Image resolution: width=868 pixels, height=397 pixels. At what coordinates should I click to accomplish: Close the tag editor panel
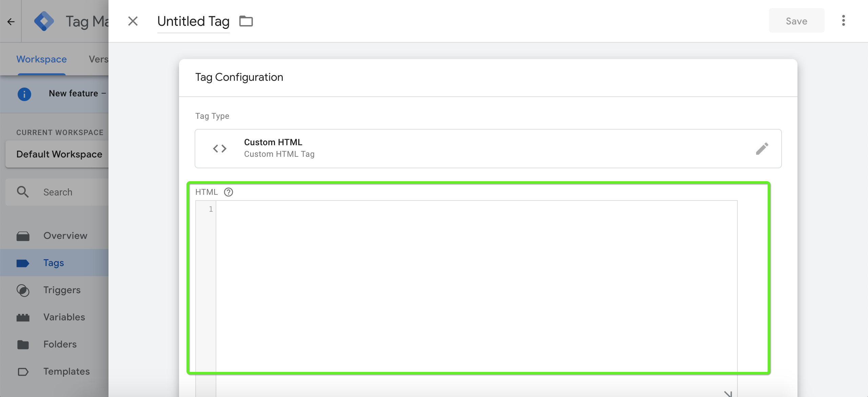(x=133, y=21)
